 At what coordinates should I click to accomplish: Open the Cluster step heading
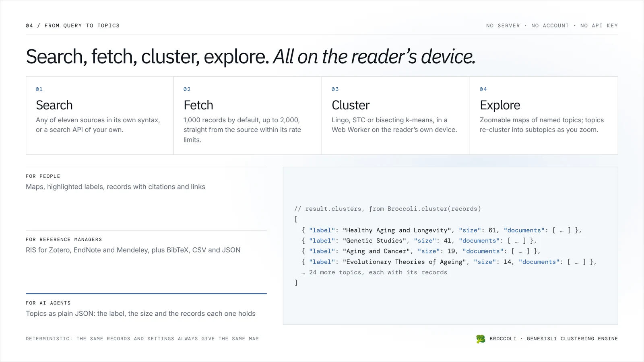coord(351,105)
